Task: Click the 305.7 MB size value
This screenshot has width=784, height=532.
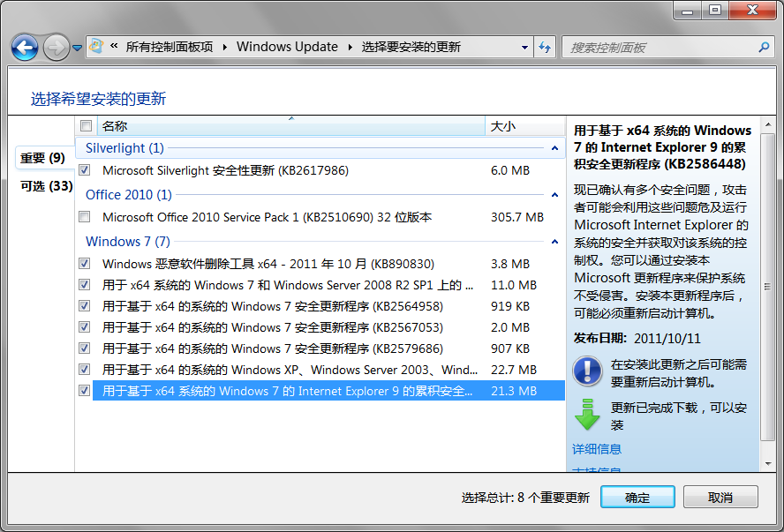Action: (517, 217)
